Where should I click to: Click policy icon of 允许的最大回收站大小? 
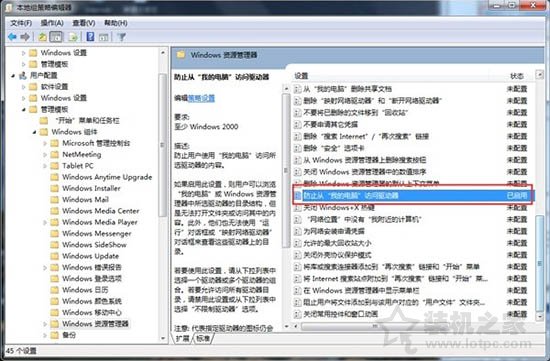point(297,243)
